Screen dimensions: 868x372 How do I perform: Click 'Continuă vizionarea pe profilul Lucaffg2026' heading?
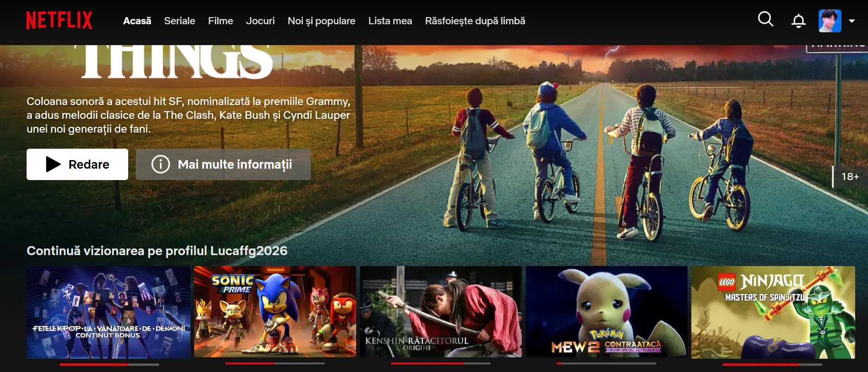[157, 251]
